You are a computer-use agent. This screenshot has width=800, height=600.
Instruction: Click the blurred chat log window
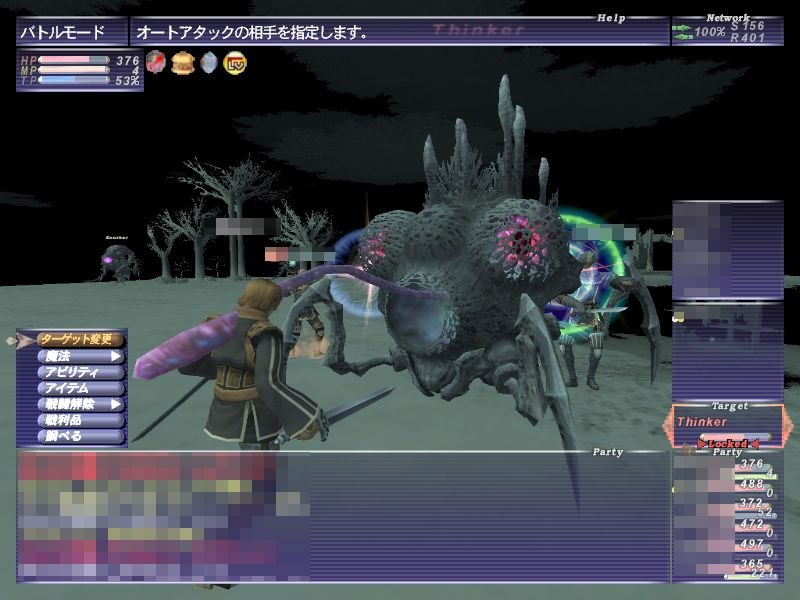tap(163, 516)
